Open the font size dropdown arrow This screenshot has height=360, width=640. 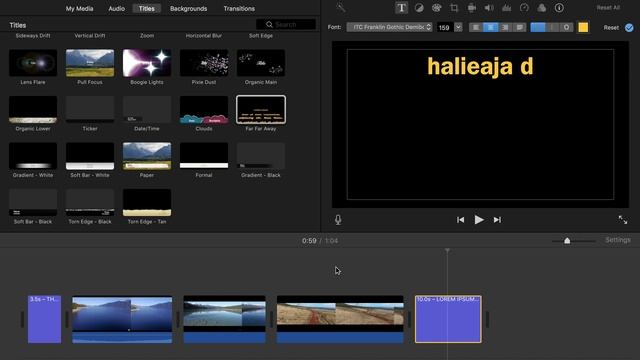(458, 27)
